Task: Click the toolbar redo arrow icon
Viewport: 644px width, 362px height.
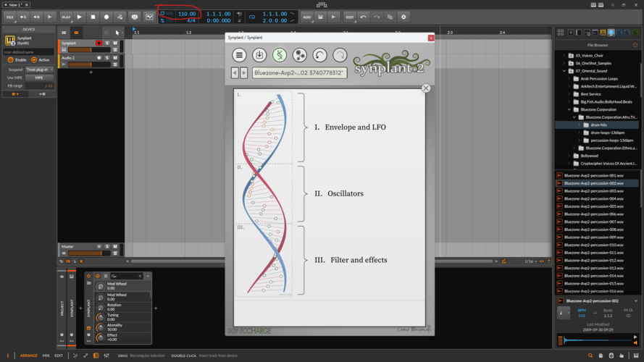Action: pyautogui.click(x=377, y=17)
